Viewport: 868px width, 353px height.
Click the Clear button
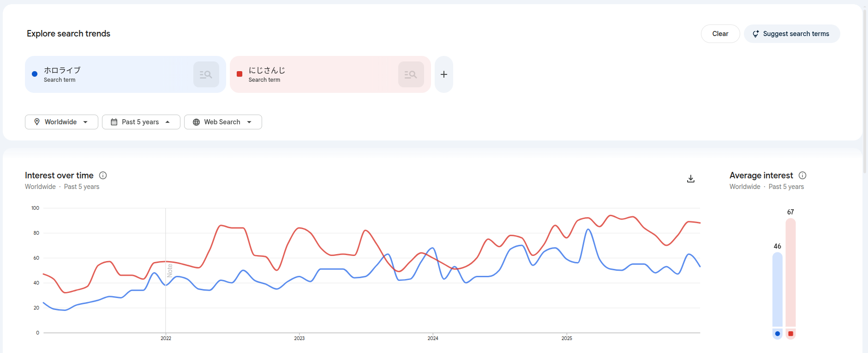pos(720,34)
